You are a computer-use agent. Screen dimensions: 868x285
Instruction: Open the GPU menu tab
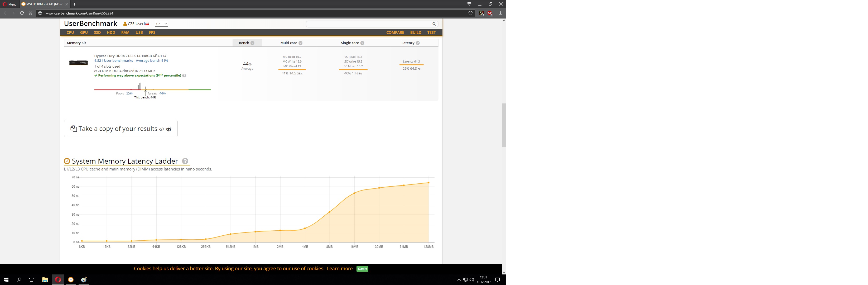coord(84,33)
